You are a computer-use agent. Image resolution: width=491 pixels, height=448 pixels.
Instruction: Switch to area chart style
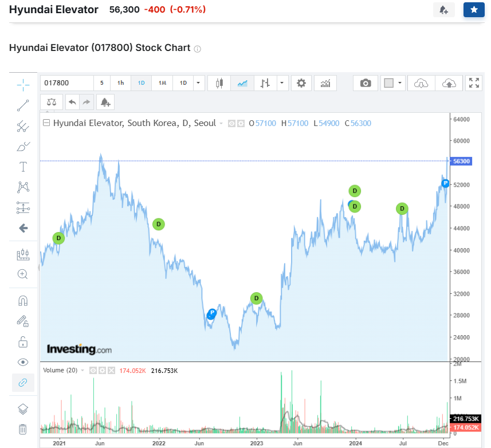pos(242,83)
